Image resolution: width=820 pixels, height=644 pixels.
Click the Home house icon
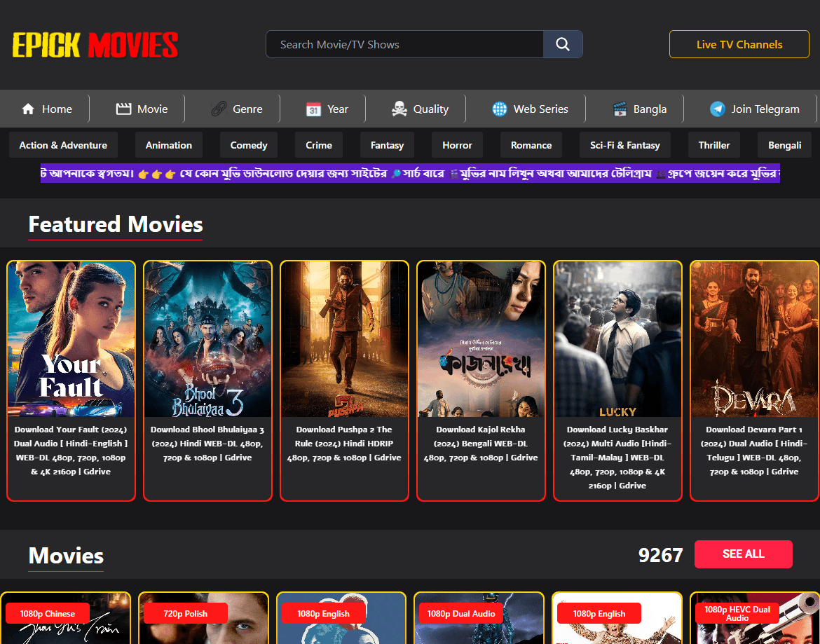point(28,109)
